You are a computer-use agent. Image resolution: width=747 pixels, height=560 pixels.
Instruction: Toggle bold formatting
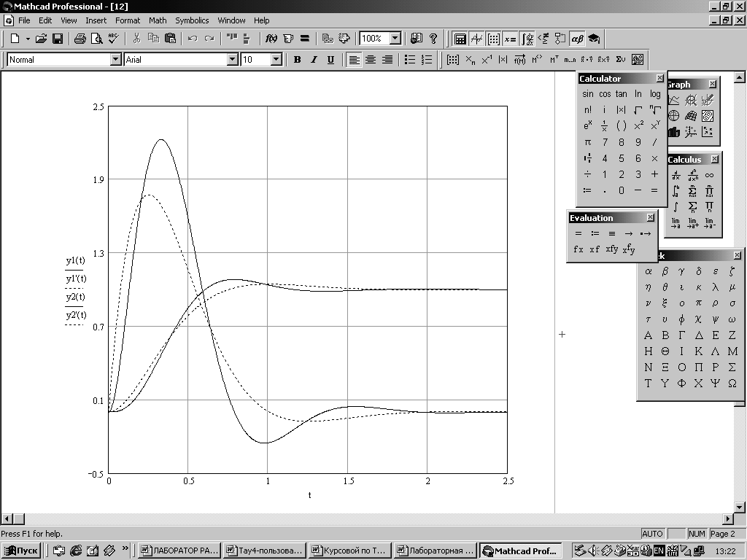click(x=298, y=60)
